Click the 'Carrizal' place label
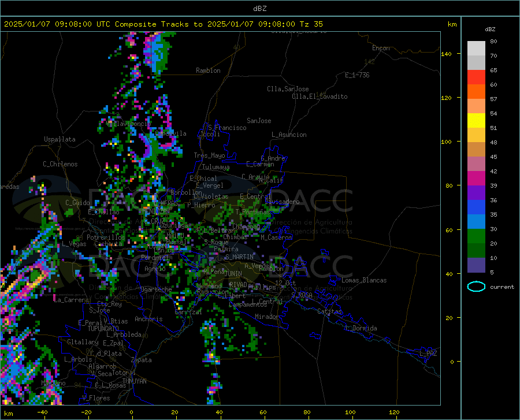Image resolution: width=520 pixels, height=420 pixels. 188,312
